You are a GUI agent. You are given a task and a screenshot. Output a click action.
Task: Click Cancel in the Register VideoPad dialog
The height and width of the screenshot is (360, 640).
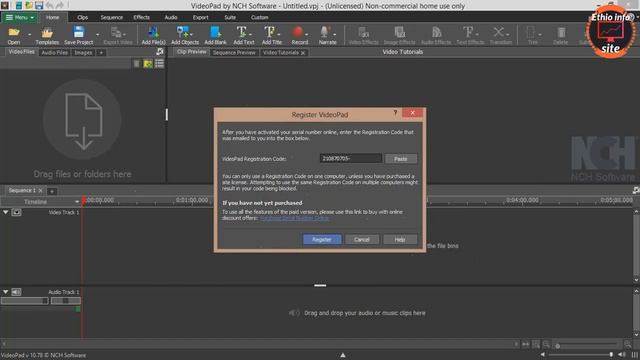[362, 240]
